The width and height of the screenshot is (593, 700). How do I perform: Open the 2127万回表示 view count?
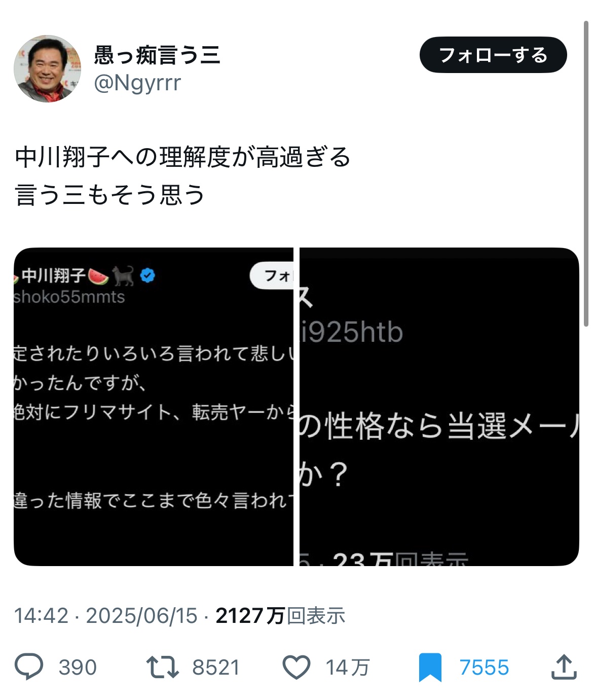[280, 616]
